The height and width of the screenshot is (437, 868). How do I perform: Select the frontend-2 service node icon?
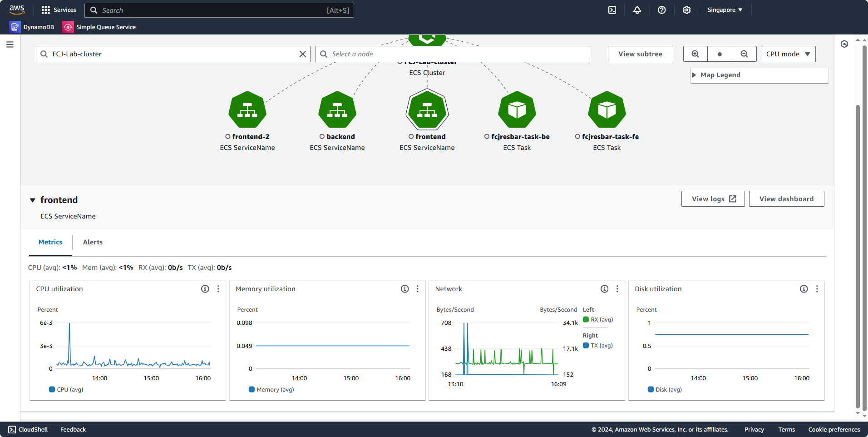(x=247, y=110)
